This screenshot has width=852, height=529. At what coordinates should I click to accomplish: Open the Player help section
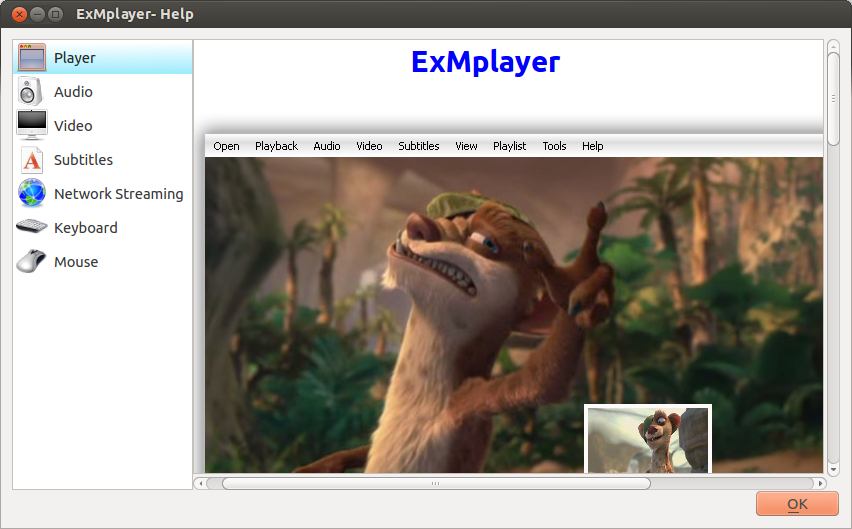pos(103,58)
